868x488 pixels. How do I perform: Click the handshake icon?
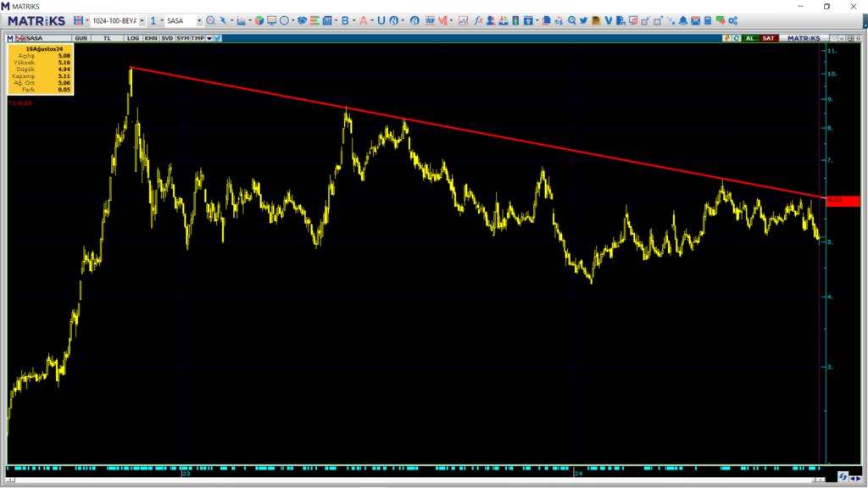(x=303, y=20)
